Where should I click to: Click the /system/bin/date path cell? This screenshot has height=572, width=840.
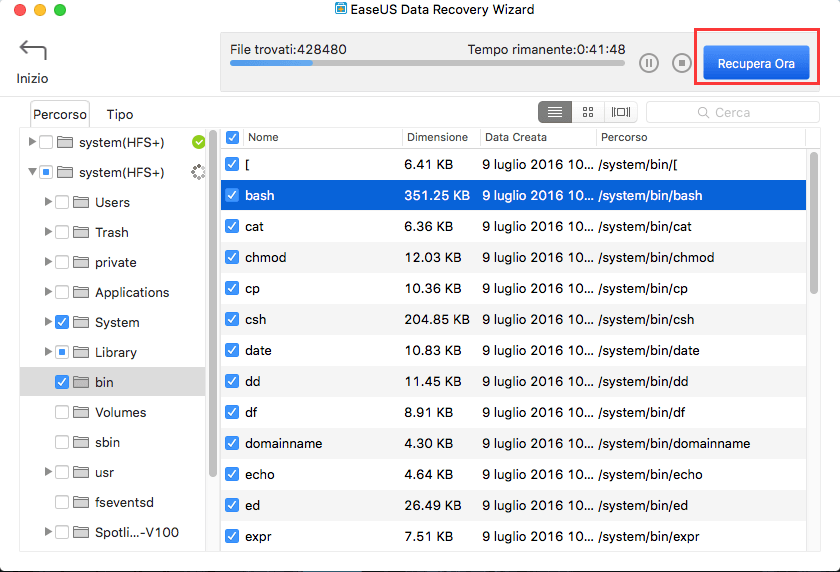pos(649,350)
